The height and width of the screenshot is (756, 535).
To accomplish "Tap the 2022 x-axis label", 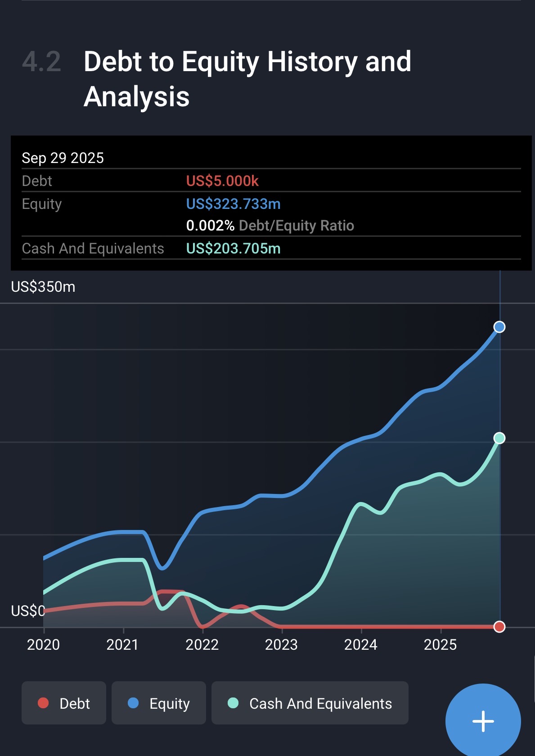I will click(202, 645).
